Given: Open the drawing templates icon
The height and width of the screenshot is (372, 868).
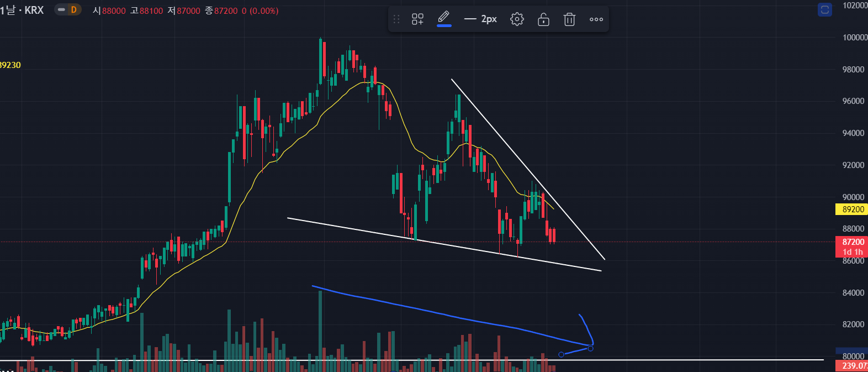Looking at the screenshot, I should tap(417, 19).
